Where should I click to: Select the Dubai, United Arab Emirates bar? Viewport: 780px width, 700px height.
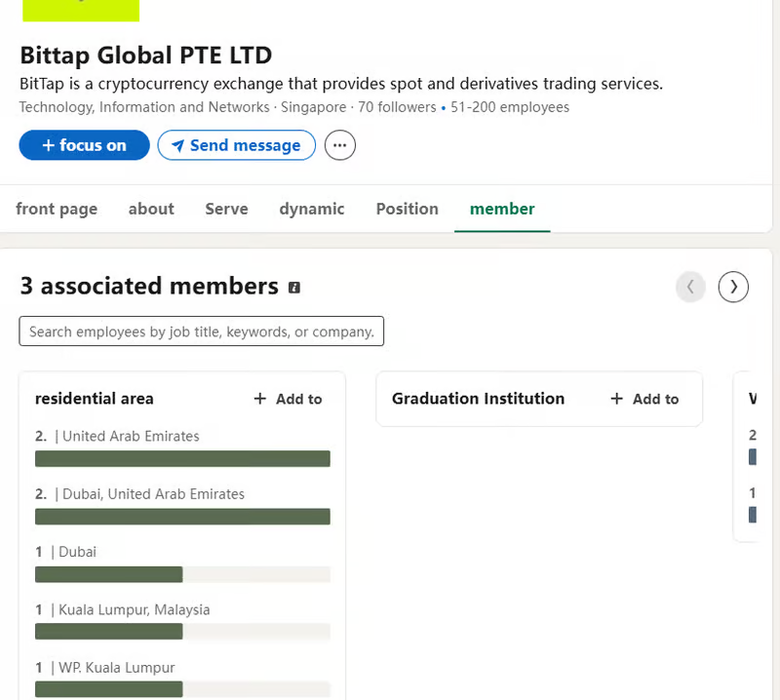point(182,517)
